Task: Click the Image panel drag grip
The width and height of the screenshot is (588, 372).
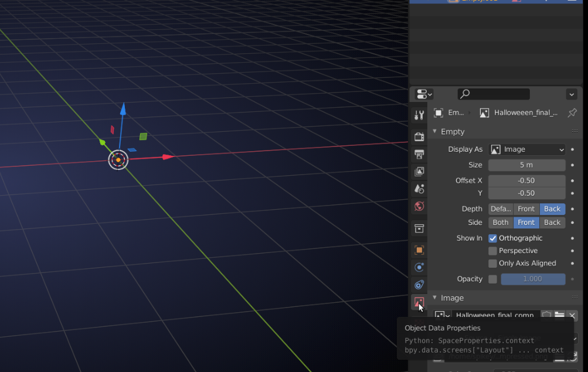Action: pos(575,298)
